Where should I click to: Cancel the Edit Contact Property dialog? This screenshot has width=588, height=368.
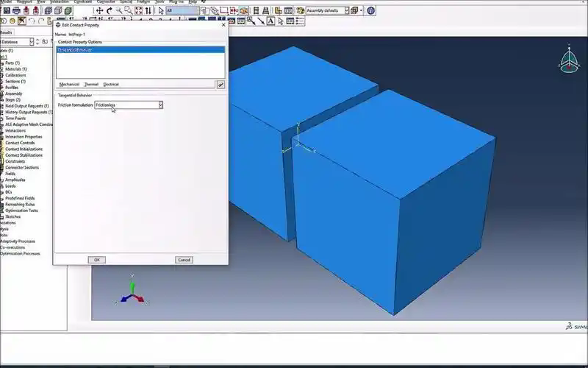[x=184, y=260]
